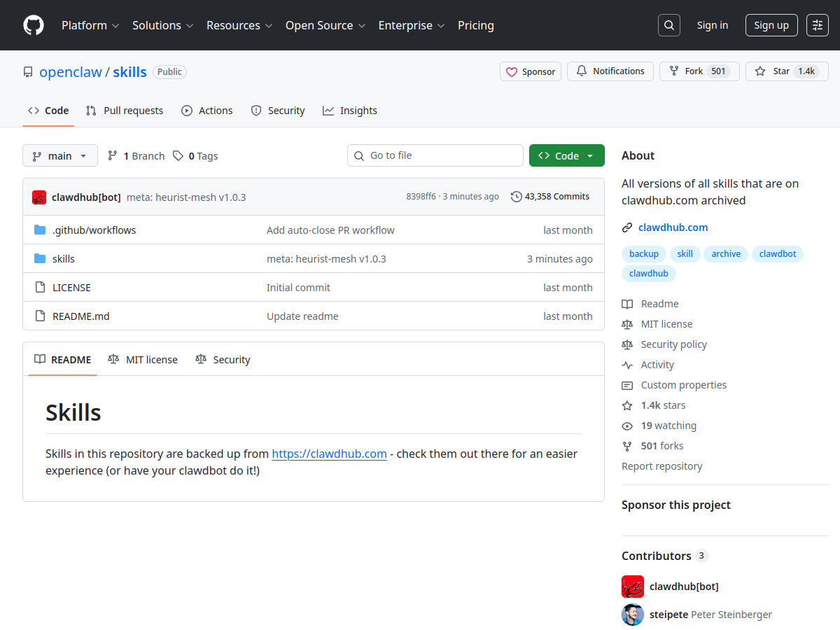Open the Open Source header menu
Image resolution: width=840 pixels, height=630 pixels.
325,25
